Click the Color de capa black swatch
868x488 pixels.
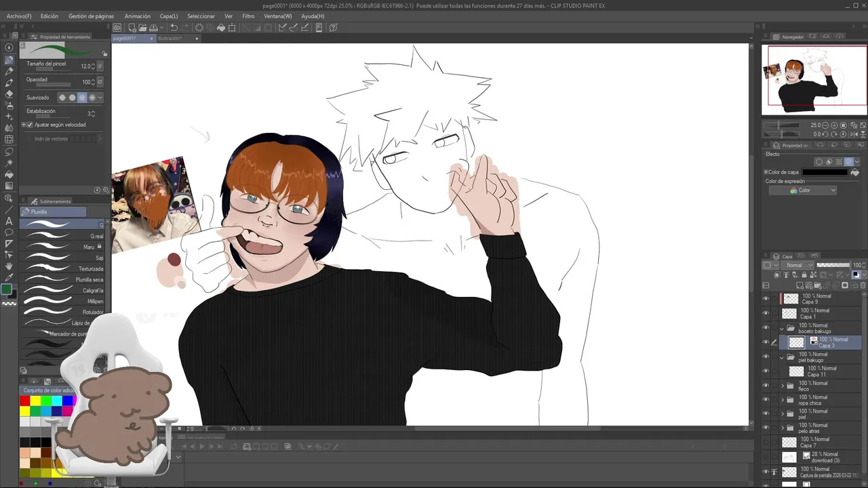825,172
